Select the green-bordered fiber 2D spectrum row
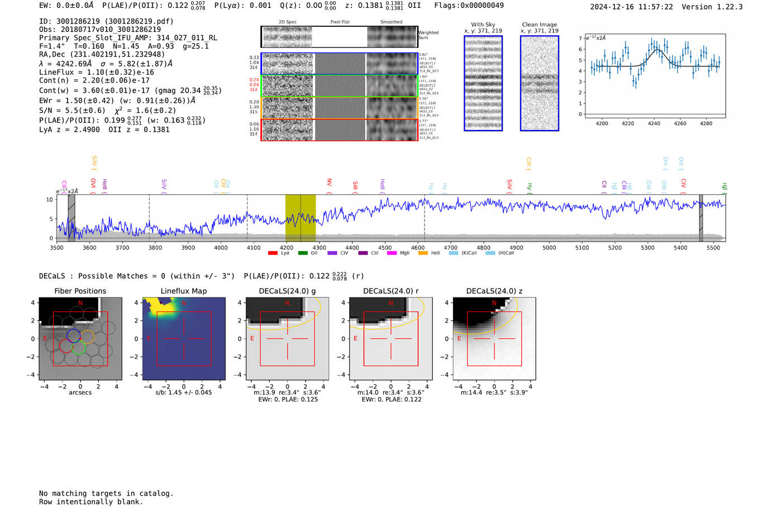The height and width of the screenshot is (532, 782). 339,85
